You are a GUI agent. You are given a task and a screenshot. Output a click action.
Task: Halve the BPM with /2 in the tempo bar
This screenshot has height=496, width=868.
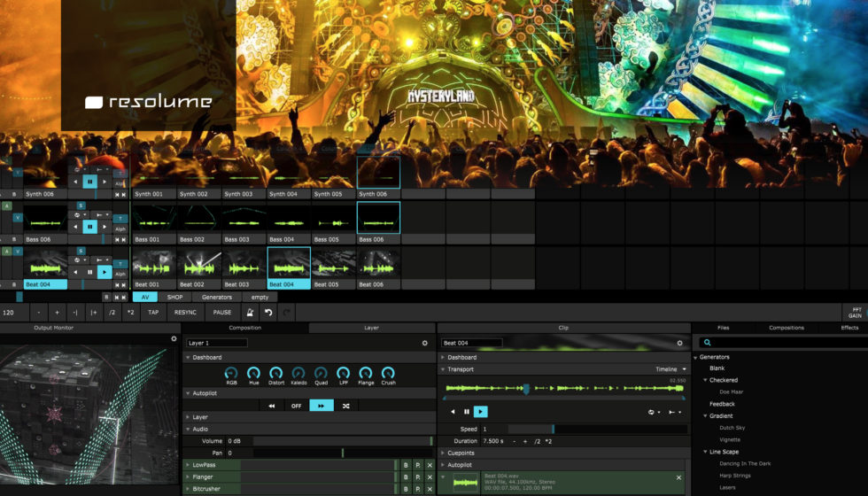(x=112, y=312)
